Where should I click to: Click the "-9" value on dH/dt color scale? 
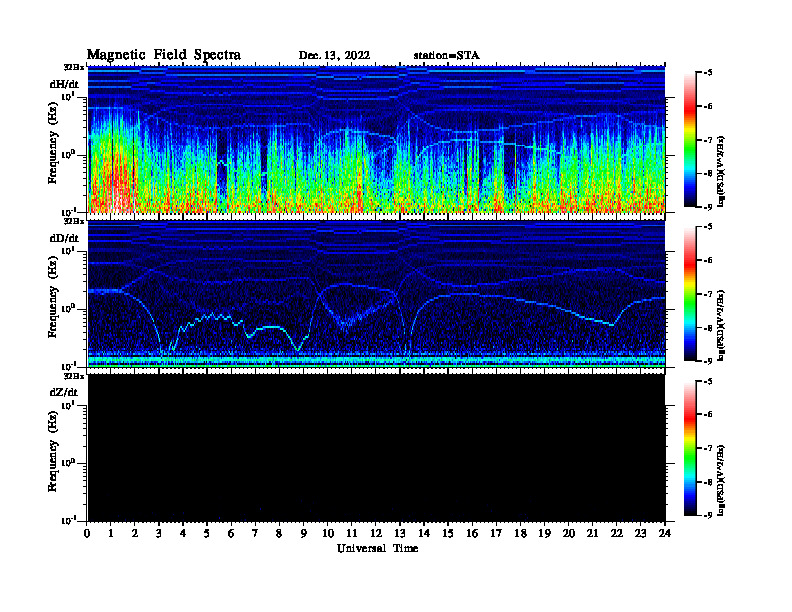(x=707, y=207)
